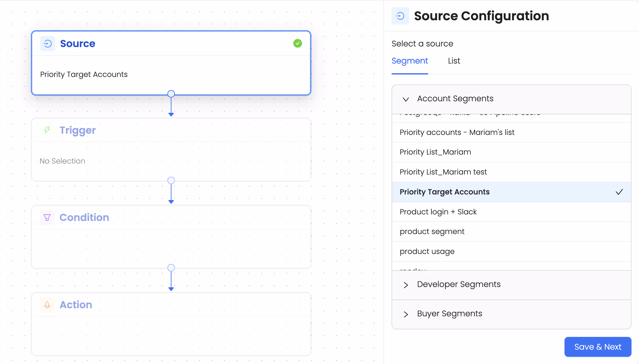Uncheck the Priority Target Accounts selection checkmark
This screenshot has height=364, width=639.
(619, 192)
